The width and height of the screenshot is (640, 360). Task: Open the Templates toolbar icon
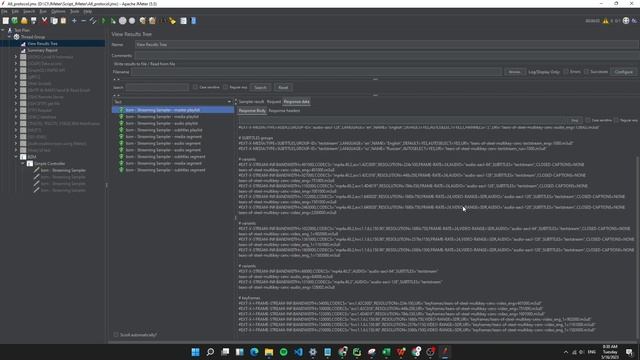[15, 20]
